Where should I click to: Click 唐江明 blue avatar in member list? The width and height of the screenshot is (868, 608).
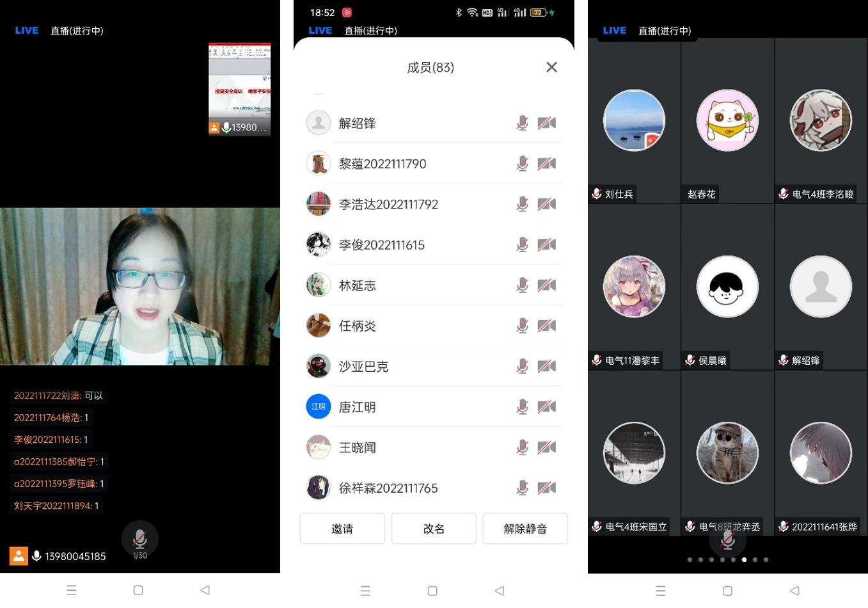click(x=319, y=407)
